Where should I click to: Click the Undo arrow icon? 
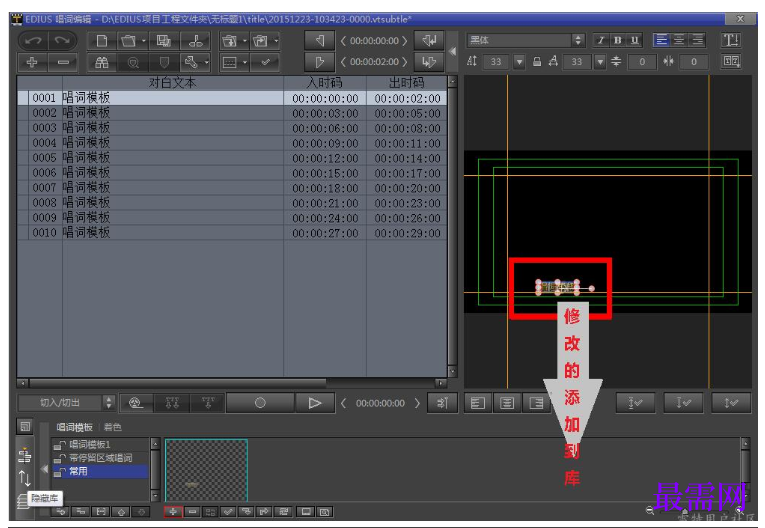point(33,41)
